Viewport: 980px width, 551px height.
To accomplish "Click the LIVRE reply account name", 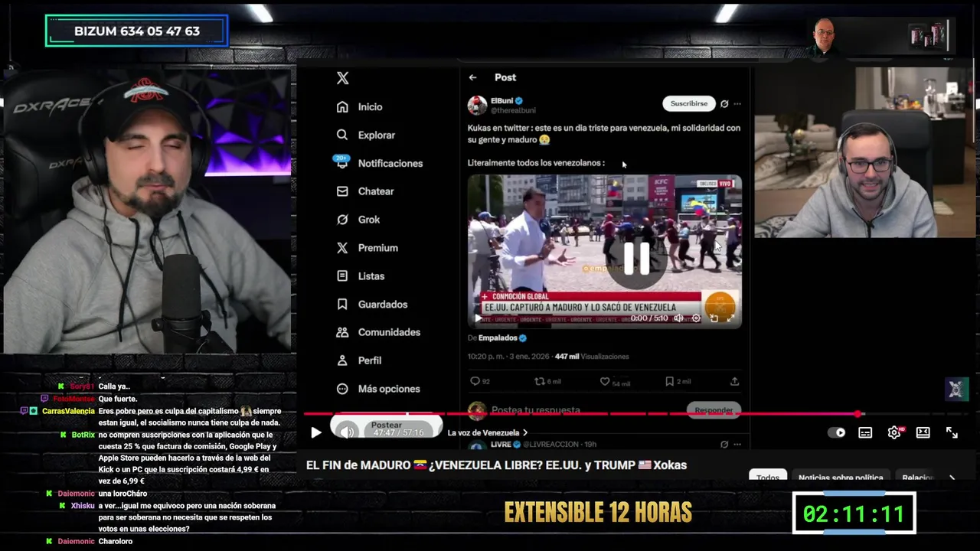I will (x=501, y=445).
